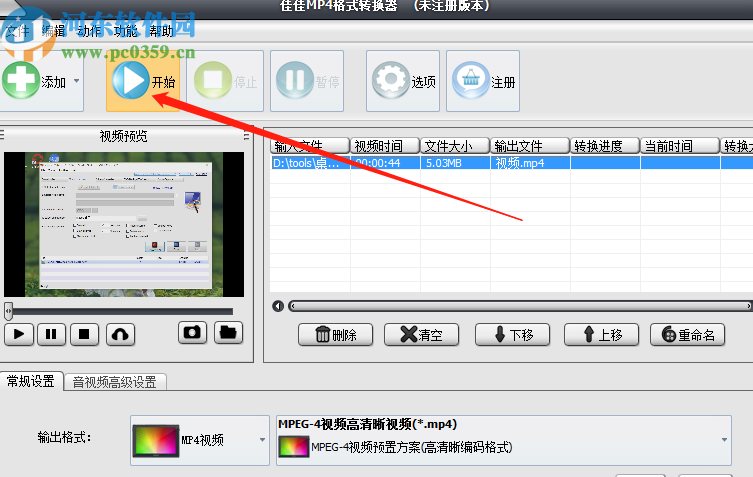Screen dimensions: 753x477
Task: Move the file up with 上移
Action: tap(601, 334)
